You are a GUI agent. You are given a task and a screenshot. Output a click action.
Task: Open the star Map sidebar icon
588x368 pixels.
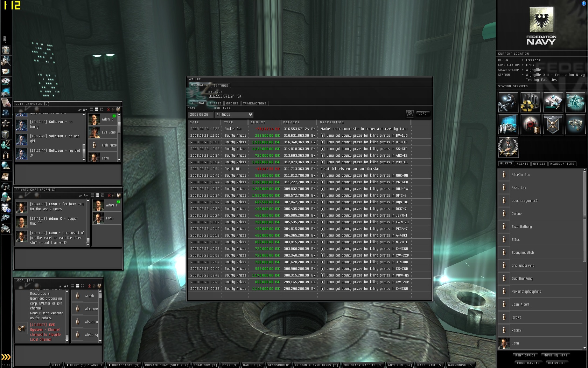click(x=6, y=113)
